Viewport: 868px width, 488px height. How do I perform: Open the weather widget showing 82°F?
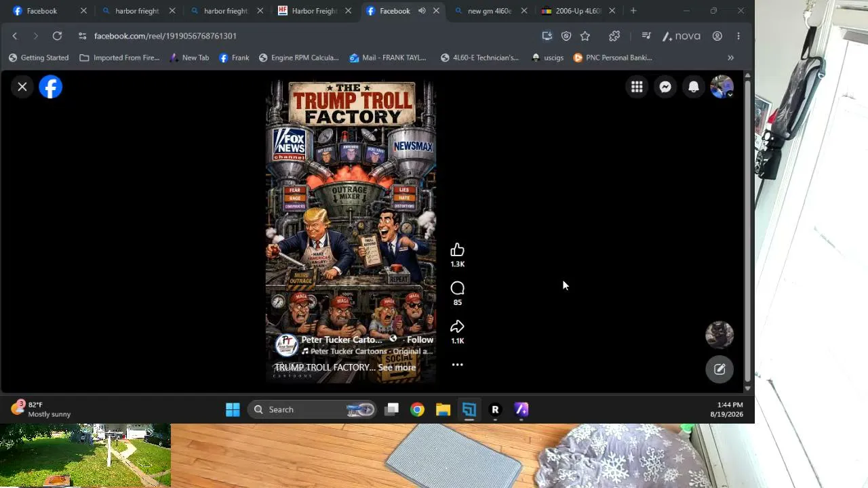click(41, 409)
